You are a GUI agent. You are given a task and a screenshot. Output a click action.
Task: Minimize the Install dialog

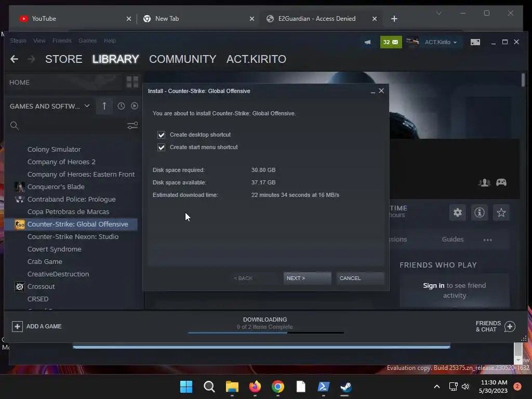373,91
